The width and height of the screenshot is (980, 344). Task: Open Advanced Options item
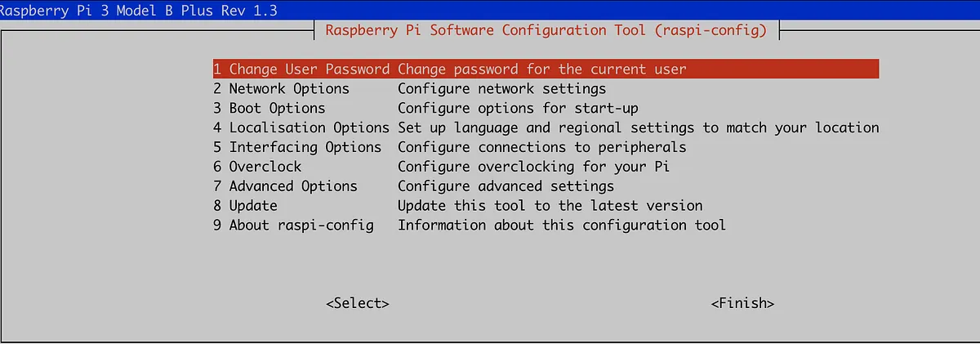coord(285,186)
